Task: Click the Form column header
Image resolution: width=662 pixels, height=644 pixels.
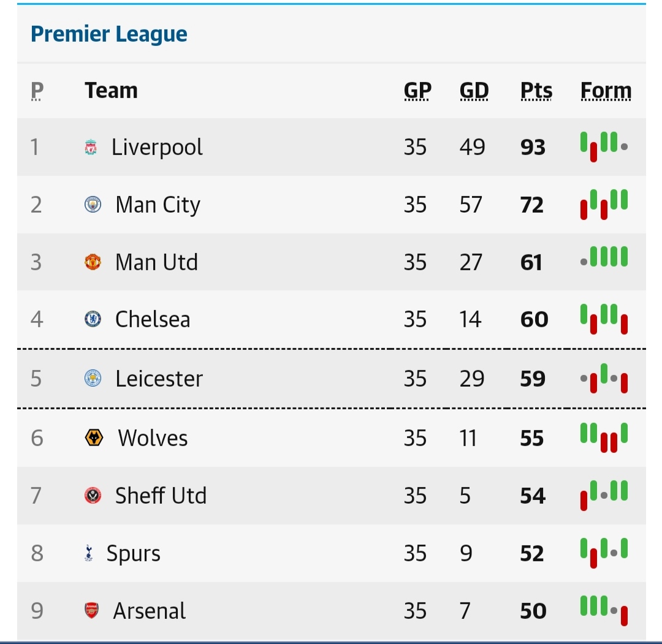Action: click(606, 90)
